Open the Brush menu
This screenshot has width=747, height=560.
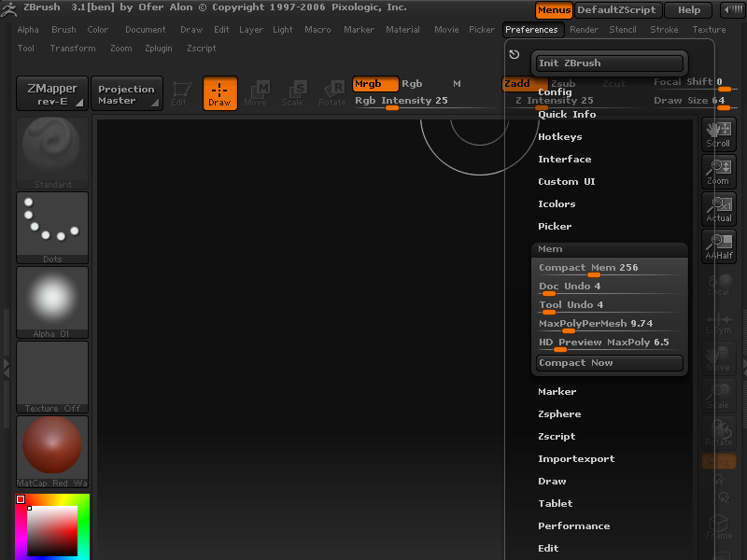click(x=63, y=30)
